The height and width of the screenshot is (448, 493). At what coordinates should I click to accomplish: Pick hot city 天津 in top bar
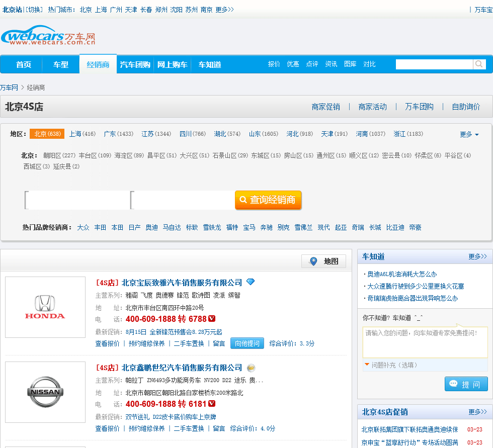click(131, 10)
